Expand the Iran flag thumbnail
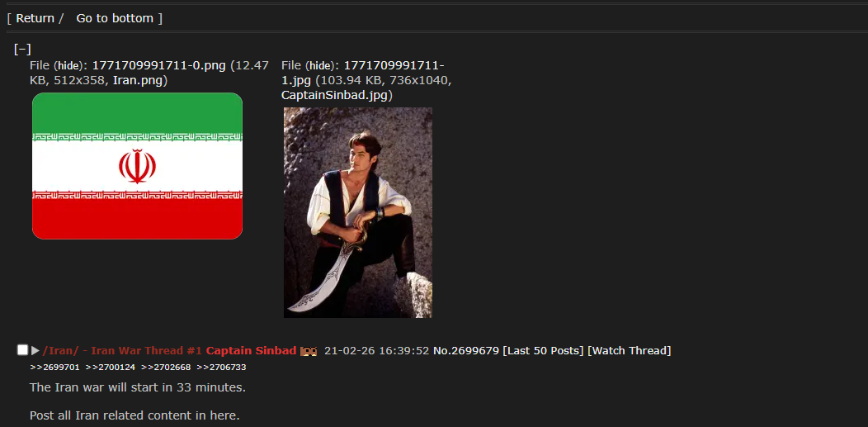Screen dimensions: 868x427 point(137,166)
